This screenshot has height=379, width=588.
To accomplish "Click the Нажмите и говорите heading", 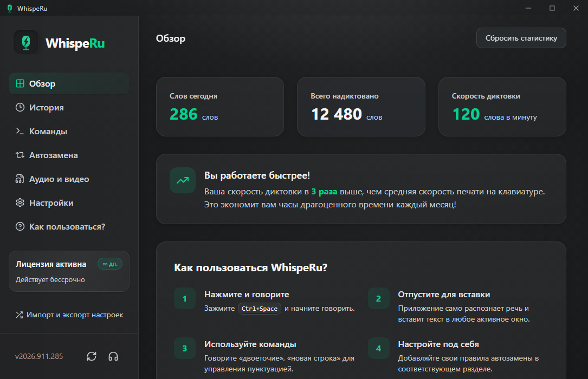I will [x=247, y=295].
